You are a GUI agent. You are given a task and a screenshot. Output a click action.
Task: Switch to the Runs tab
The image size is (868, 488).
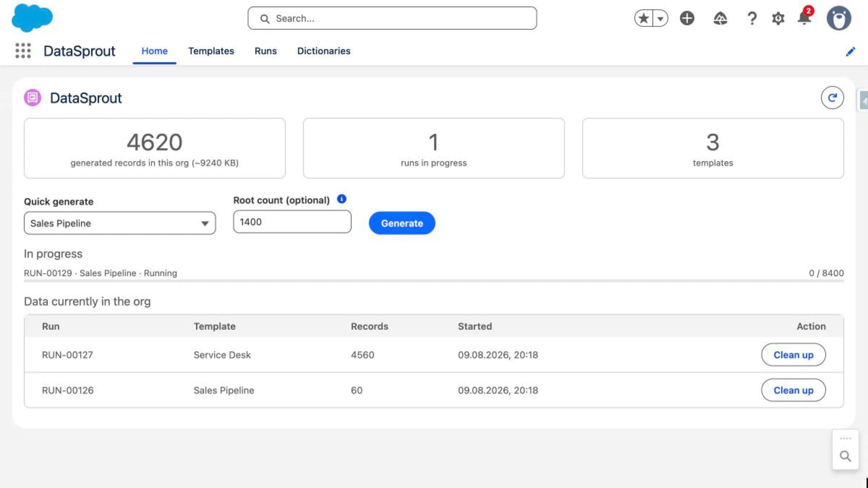pyautogui.click(x=265, y=51)
